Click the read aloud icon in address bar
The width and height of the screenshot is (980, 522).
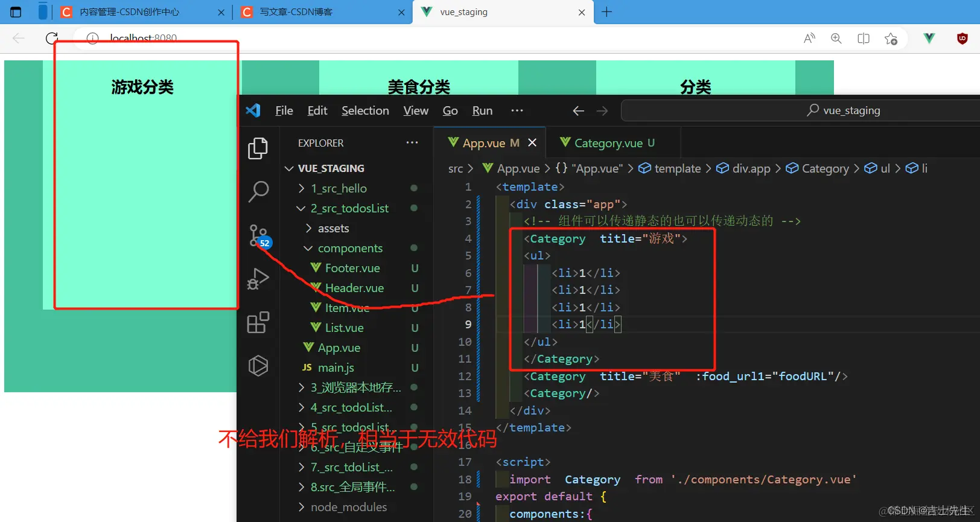(810, 39)
